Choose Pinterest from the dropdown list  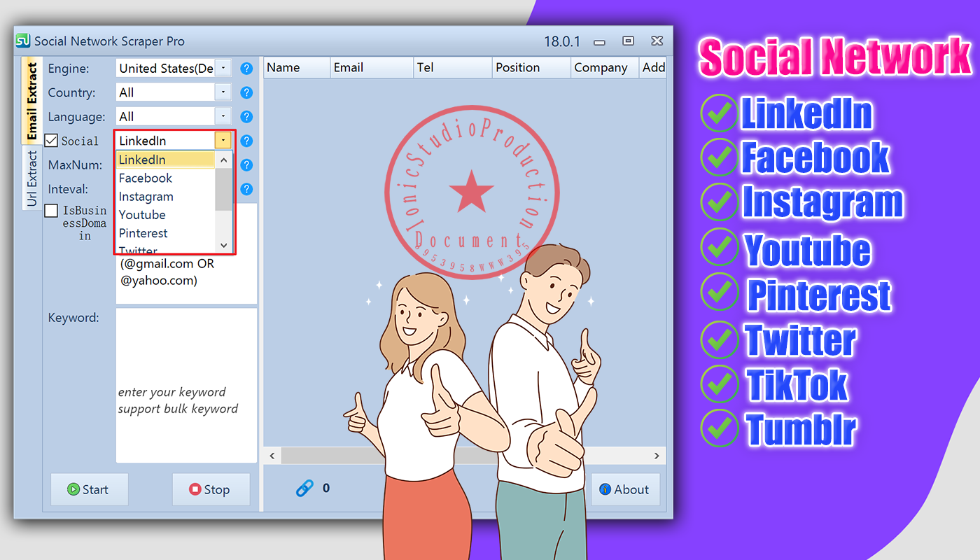tap(165, 233)
